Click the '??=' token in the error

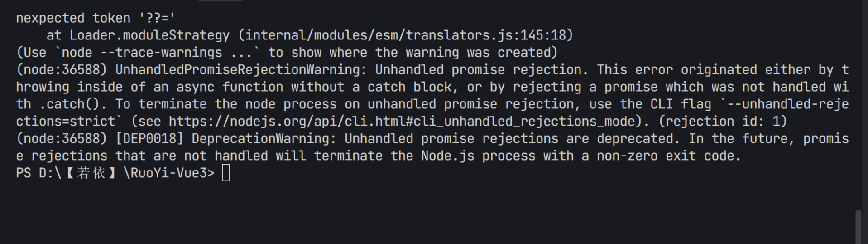pos(157,18)
